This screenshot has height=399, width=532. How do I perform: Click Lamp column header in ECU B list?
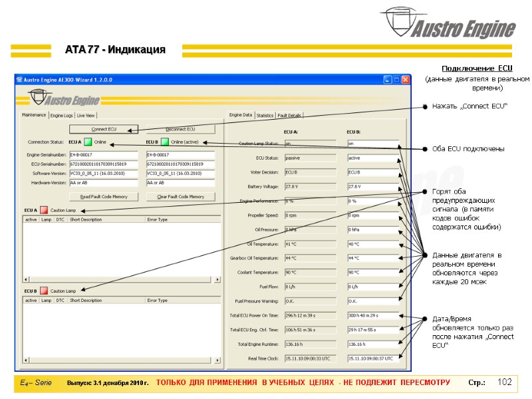47,301
